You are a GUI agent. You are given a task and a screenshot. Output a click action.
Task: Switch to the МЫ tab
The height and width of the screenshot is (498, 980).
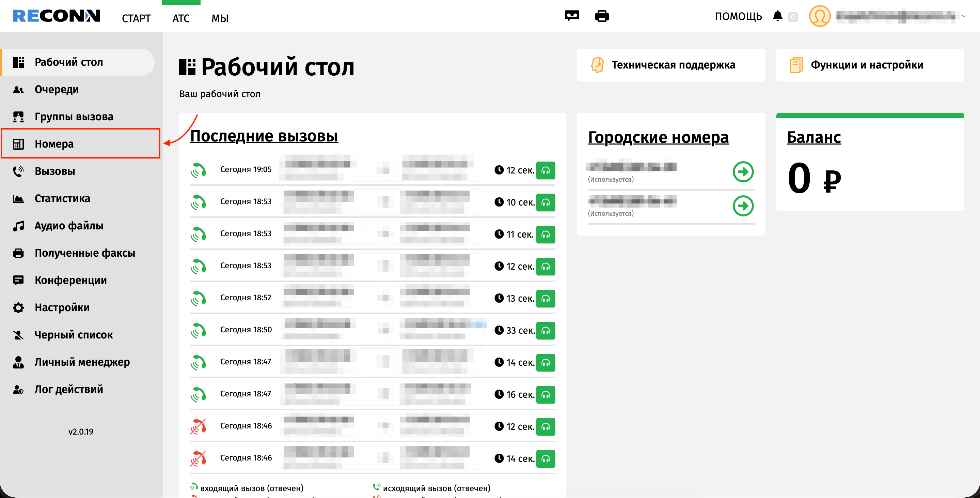click(x=220, y=18)
